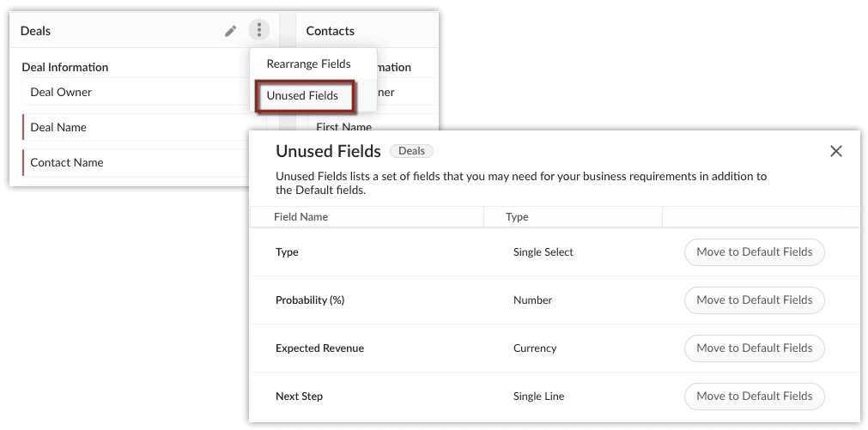Choose Unused Fields menu option
Viewport: 868px width, 430px height.
point(303,95)
